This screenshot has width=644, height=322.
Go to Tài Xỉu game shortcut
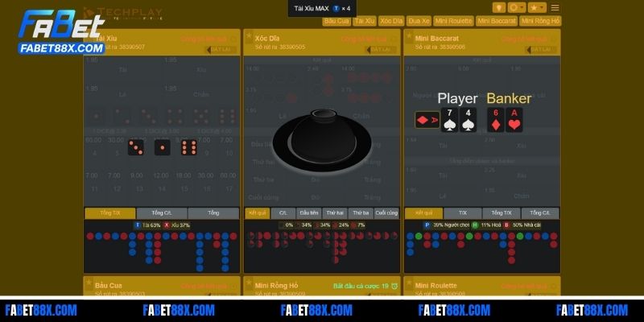365,21
